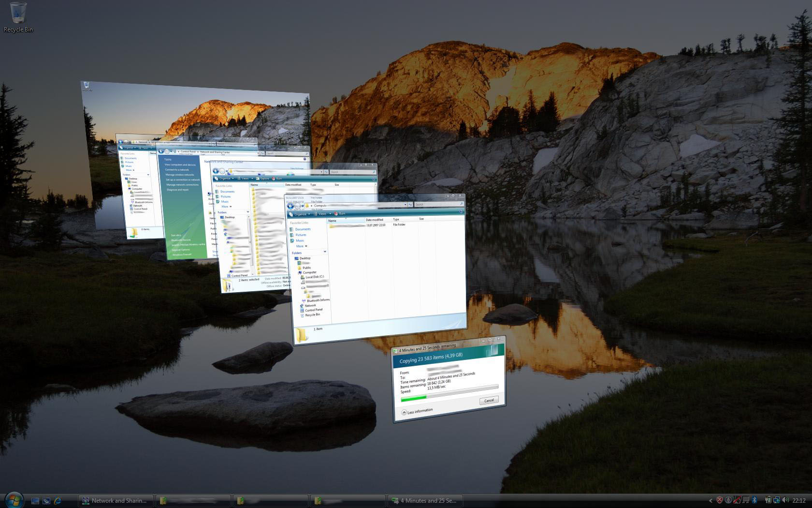Image resolution: width=812 pixels, height=508 pixels.
Task: Open Pictures favorite link in front Computer window
Action: tap(298, 235)
